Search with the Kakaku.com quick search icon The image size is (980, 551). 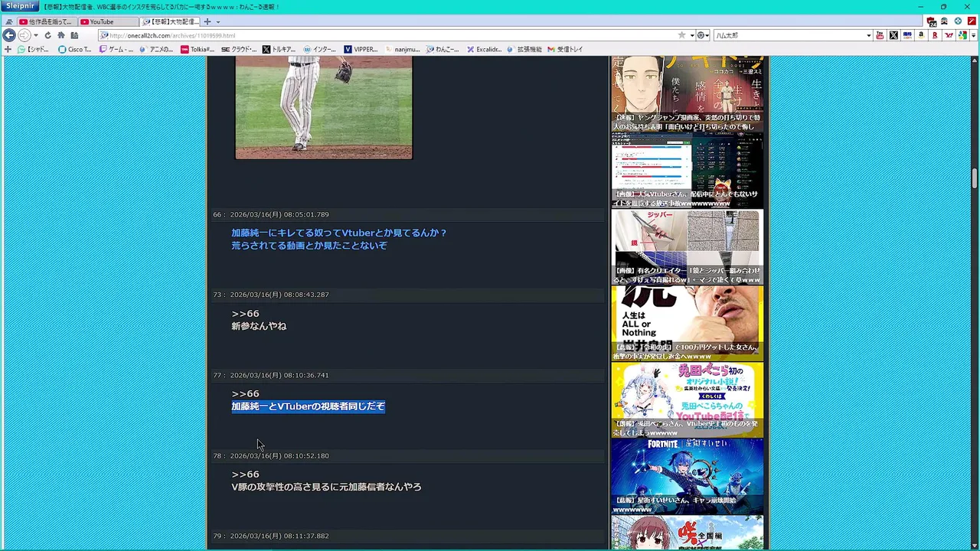907,35
